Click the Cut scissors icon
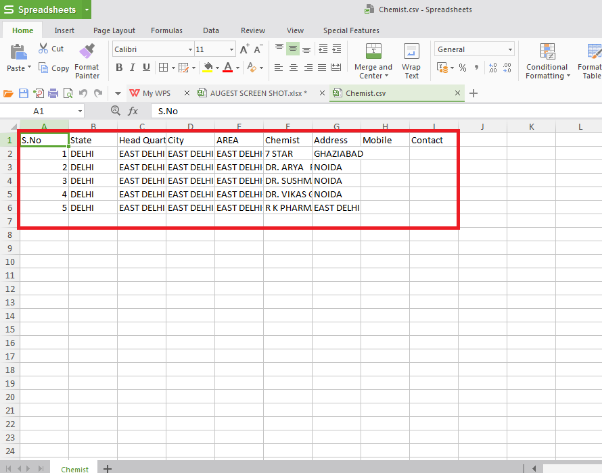This screenshot has width=602, height=474. tap(43, 48)
